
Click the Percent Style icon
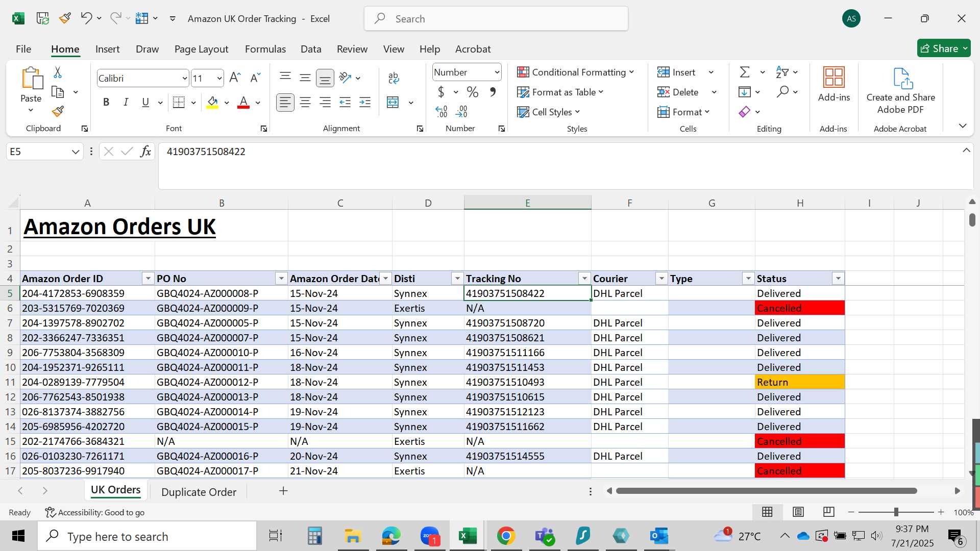(473, 92)
